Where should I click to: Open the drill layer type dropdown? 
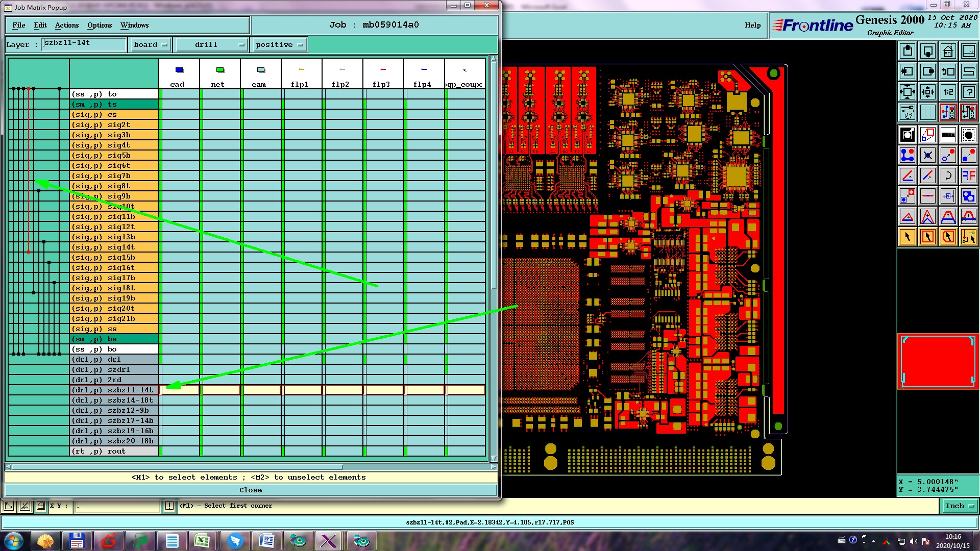click(211, 45)
